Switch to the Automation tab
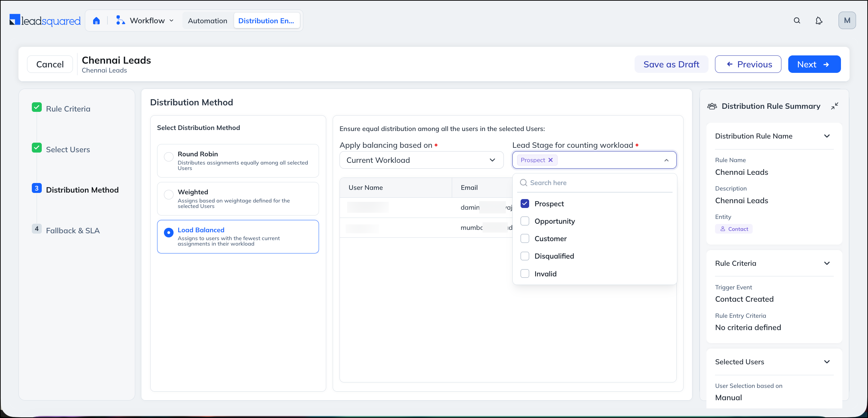 coord(207,21)
